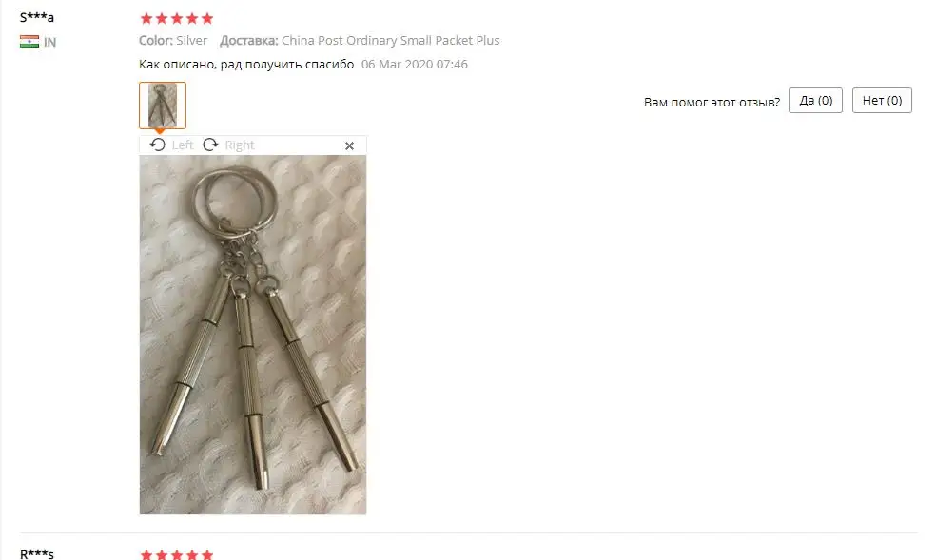Screen dimensions: 936x560
Task: Click the 'Right' rotation label
Action: click(240, 145)
